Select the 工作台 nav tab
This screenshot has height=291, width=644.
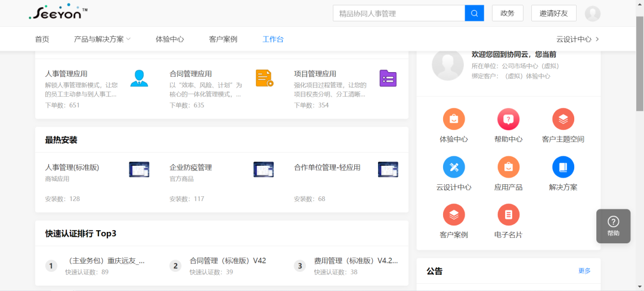pyautogui.click(x=273, y=39)
